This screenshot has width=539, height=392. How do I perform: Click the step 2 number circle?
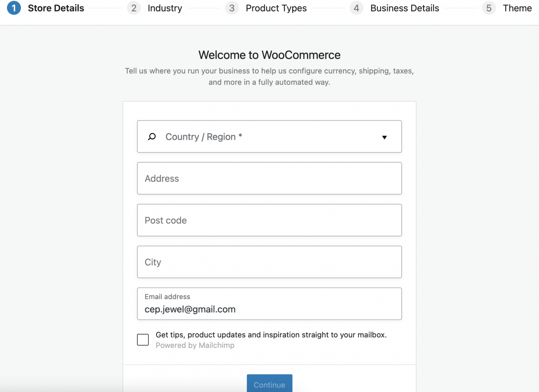(134, 8)
